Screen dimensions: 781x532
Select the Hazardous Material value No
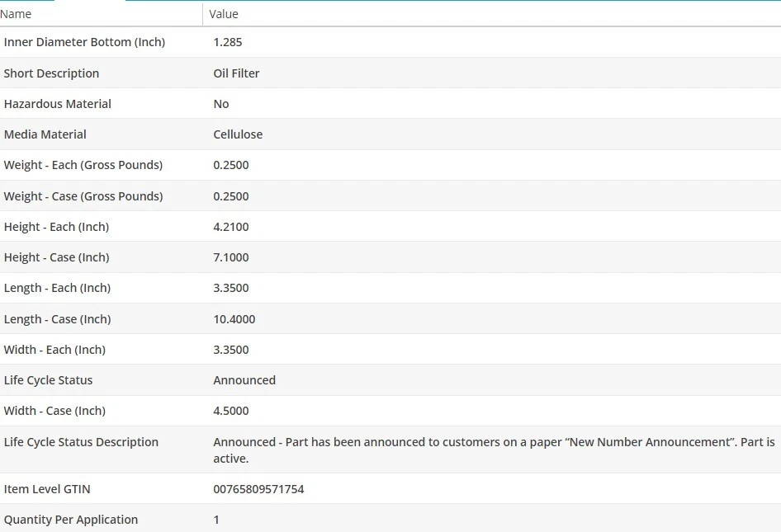[221, 104]
